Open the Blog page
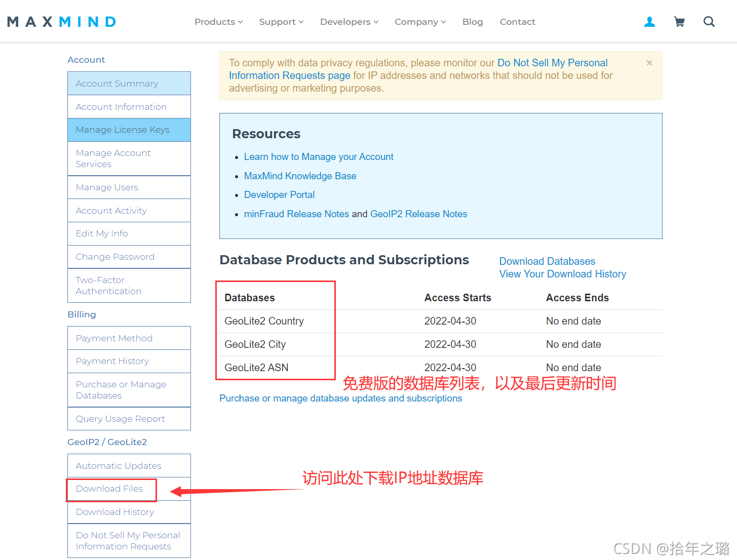The width and height of the screenshot is (737, 560). coord(473,22)
